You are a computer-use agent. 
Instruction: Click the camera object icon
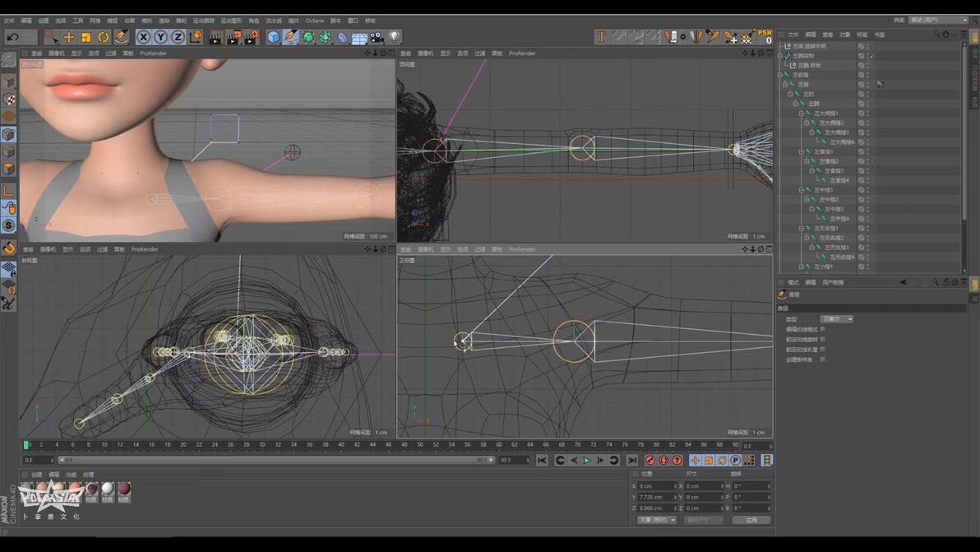(x=377, y=37)
